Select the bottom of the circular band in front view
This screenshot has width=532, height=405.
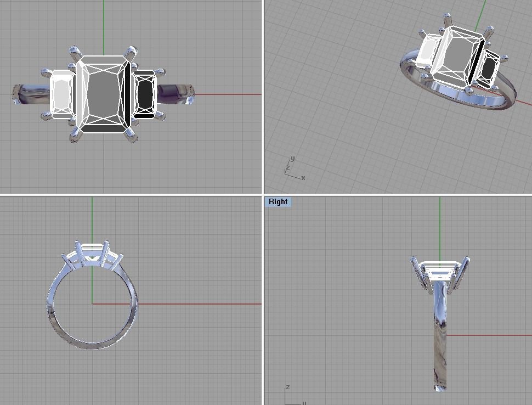pyautogui.click(x=92, y=345)
